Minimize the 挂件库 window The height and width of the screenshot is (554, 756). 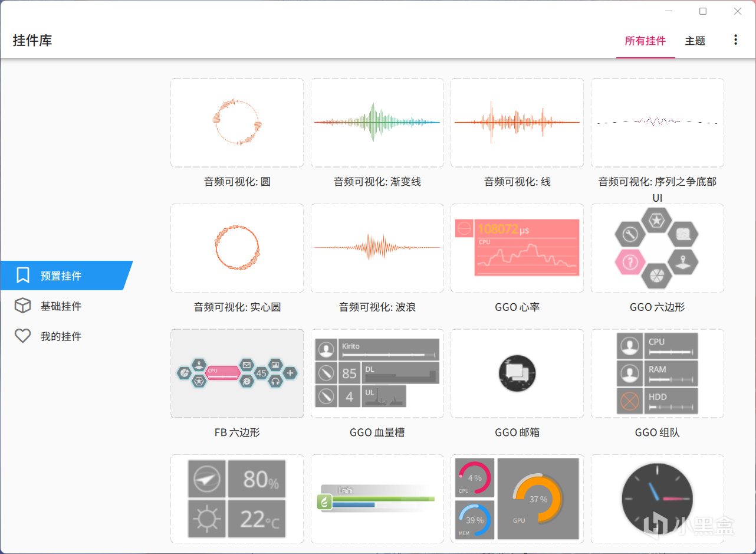coord(669,11)
